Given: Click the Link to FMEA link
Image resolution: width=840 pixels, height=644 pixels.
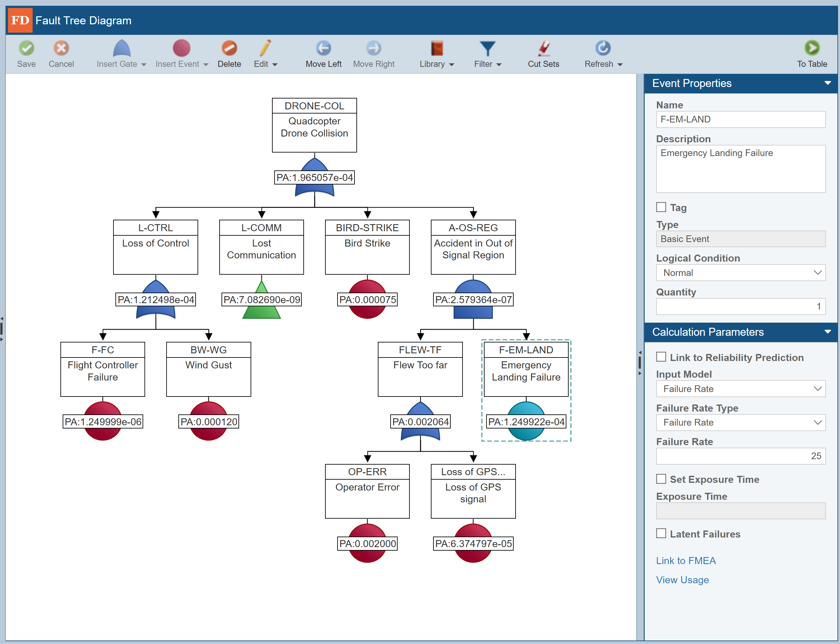Looking at the screenshot, I should click(686, 561).
